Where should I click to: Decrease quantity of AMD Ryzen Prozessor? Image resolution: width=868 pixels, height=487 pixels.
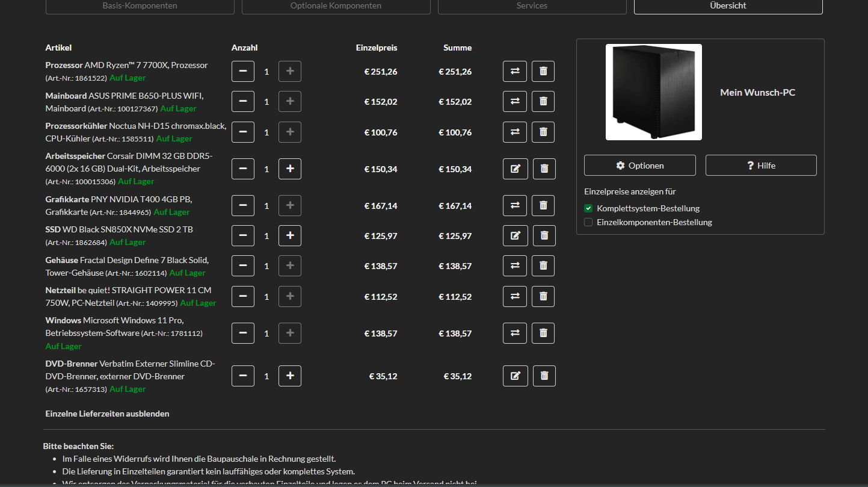click(x=243, y=71)
